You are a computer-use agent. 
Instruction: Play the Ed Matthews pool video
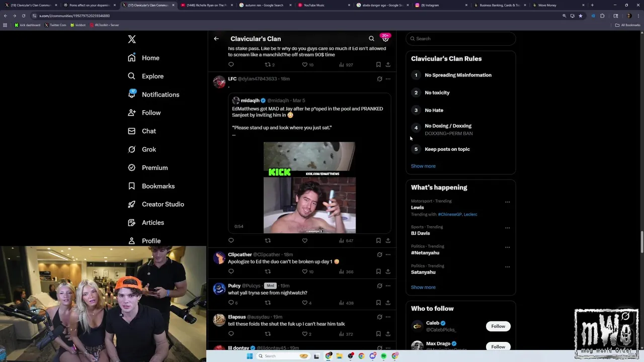coord(309,188)
